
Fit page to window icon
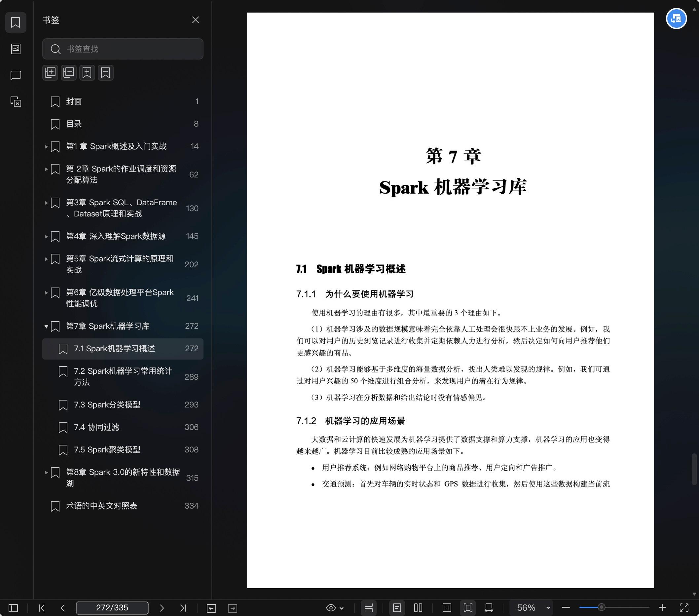tap(468, 608)
